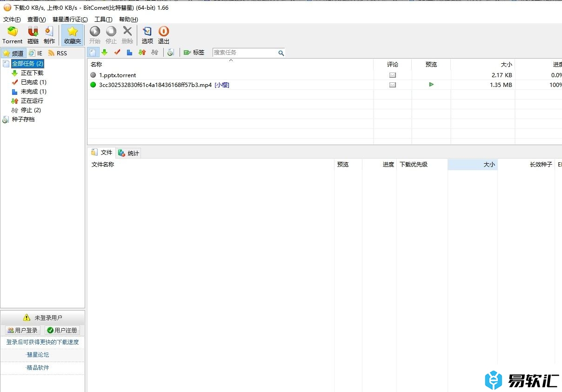The width and height of the screenshot is (562, 392).
Task: Switch to the 统计 detail tab
Action: 129,153
